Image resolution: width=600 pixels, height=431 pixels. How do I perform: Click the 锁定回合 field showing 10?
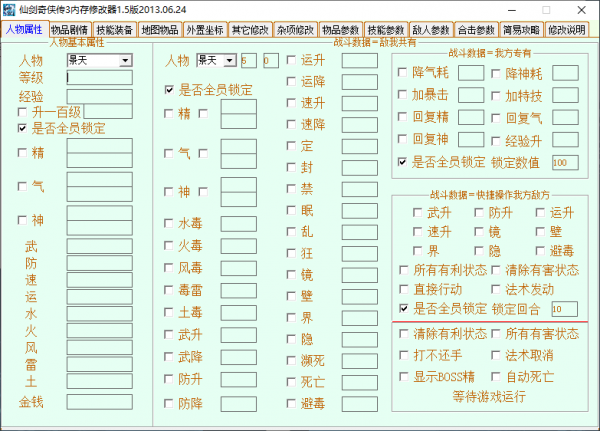click(564, 309)
